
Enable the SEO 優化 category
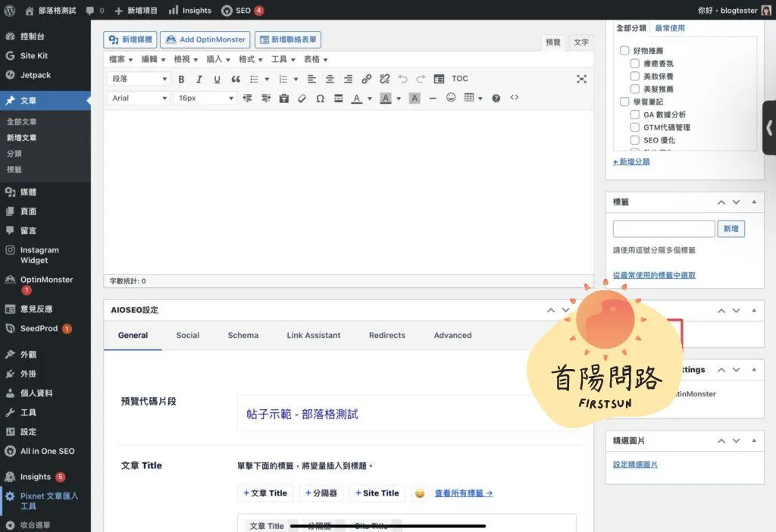click(x=635, y=140)
